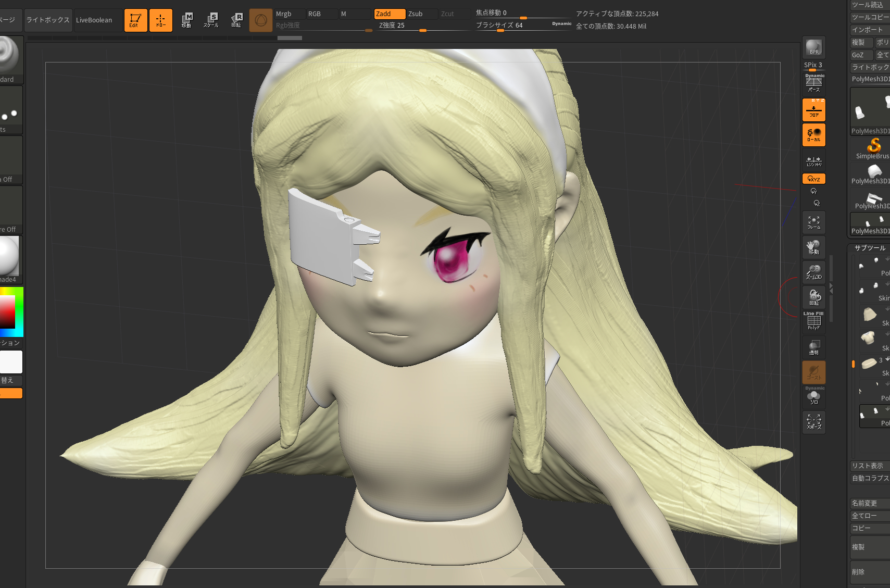
Task: Toggle LiveBoolean mode
Action: [98, 20]
